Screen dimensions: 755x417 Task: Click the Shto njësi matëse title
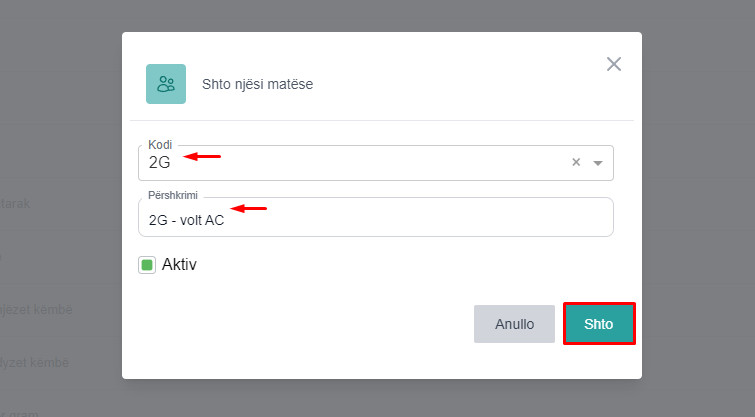258,84
